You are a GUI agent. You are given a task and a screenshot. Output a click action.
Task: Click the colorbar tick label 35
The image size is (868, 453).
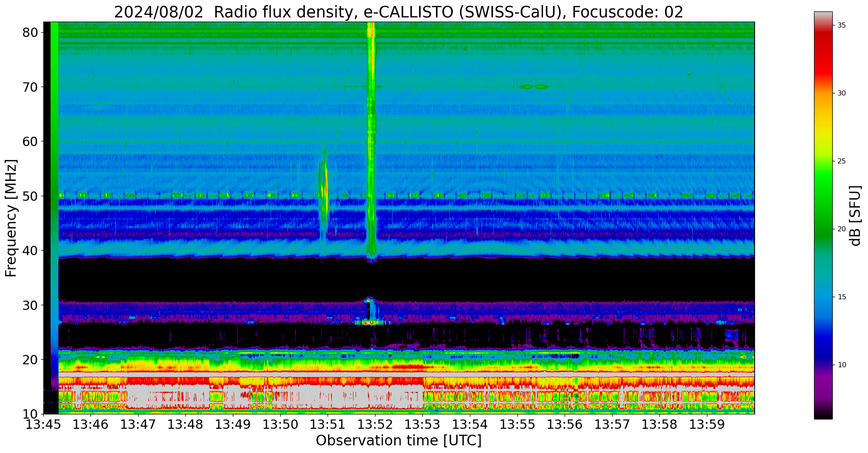click(841, 25)
